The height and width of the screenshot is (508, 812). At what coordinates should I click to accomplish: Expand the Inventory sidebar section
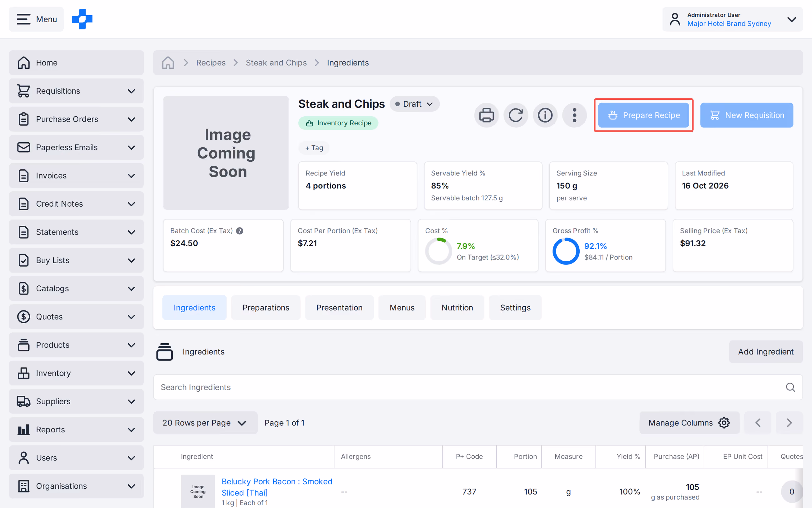coord(76,373)
